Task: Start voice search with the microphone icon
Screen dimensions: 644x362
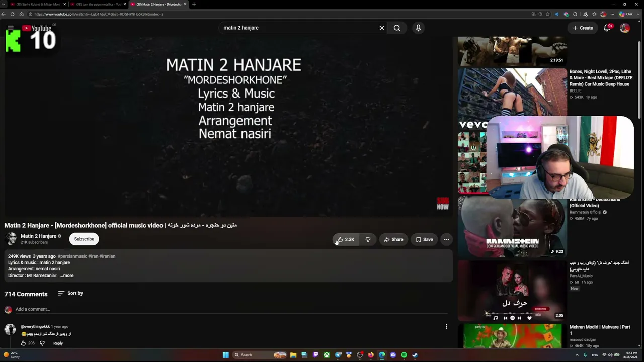Action: pos(418,28)
